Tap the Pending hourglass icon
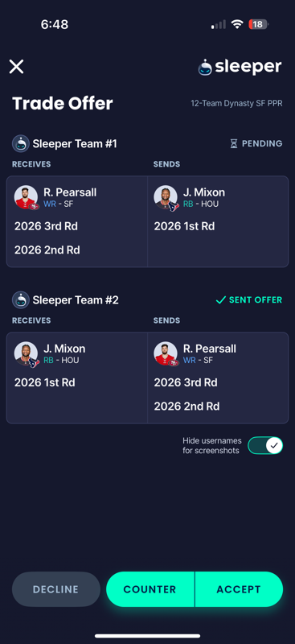Viewport: 295px width, 644px height. click(234, 144)
